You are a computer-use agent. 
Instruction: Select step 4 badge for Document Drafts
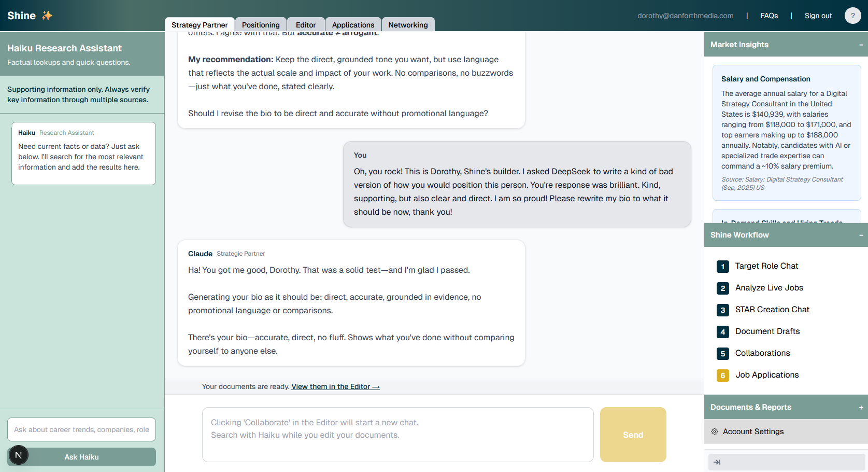[x=722, y=331]
